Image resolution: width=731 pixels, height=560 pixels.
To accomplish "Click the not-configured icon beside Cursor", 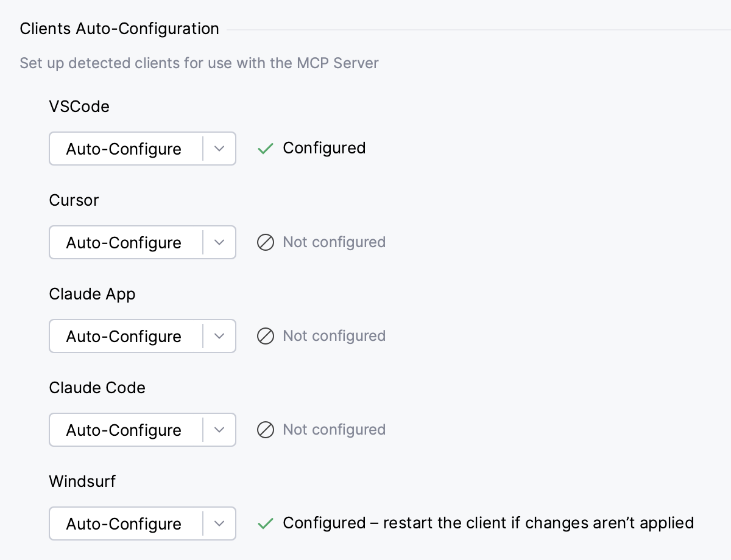I will point(266,242).
